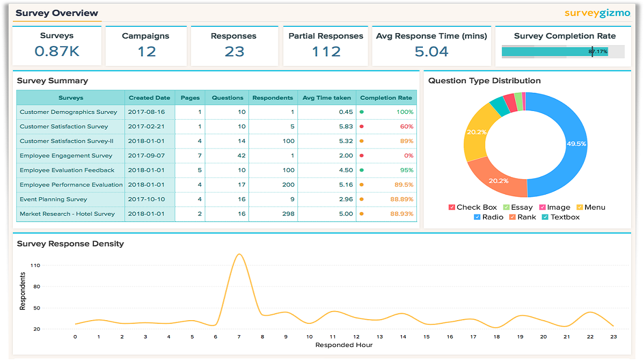Image resolution: width=644 pixels, height=362 pixels.
Task: Click the Rank legend color marker
Action: 511,217
